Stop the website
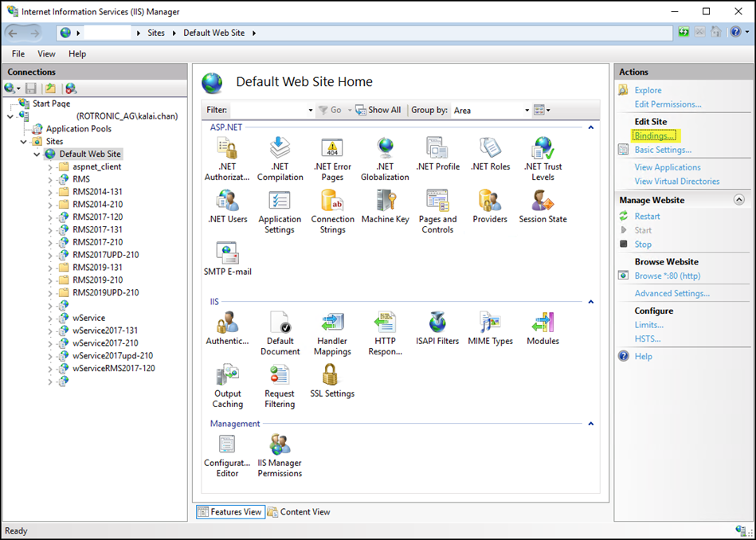The height and width of the screenshot is (540, 756). click(643, 245)
